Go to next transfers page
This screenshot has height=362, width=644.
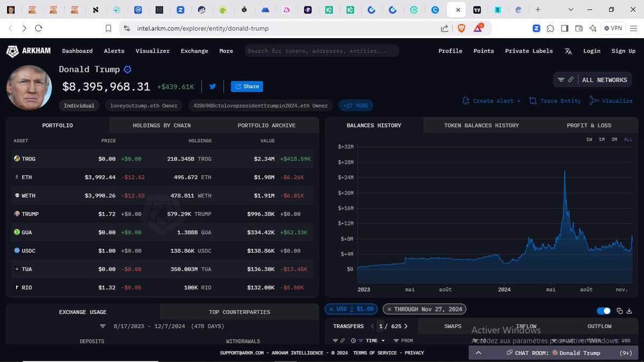pyautogui.click(x=406, y=326)
